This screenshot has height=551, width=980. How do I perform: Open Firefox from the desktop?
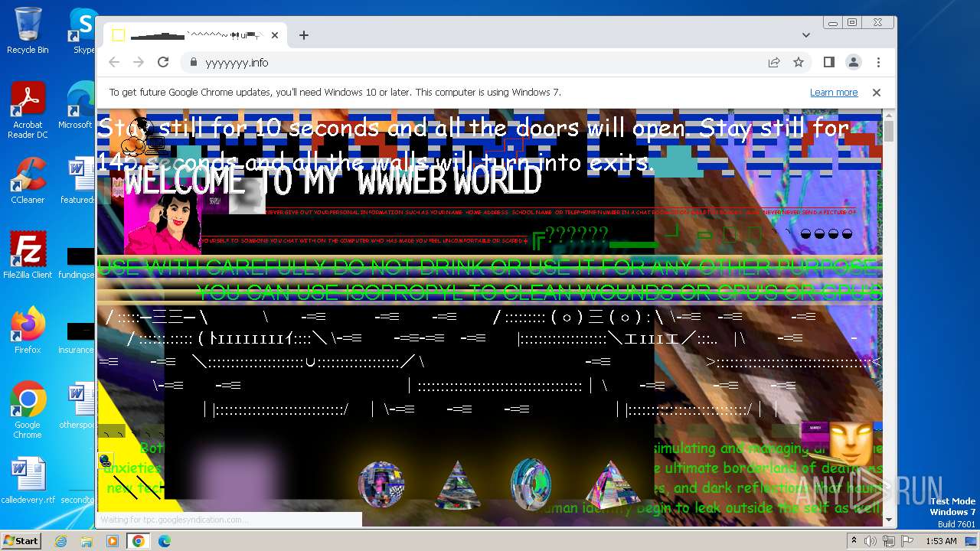[x=28, y=331]
